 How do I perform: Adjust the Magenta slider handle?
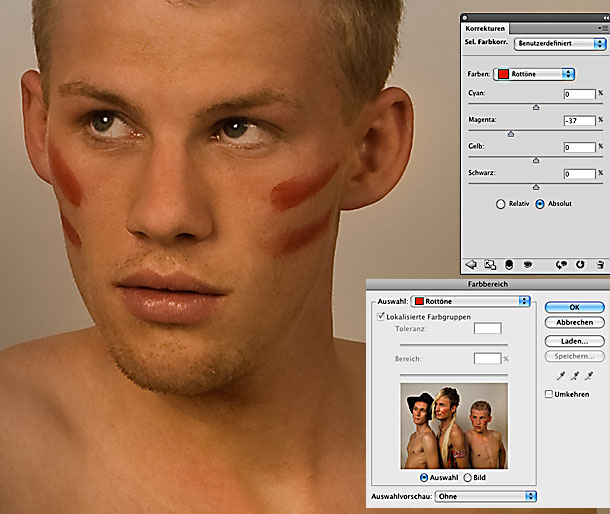tap(511, 134)
